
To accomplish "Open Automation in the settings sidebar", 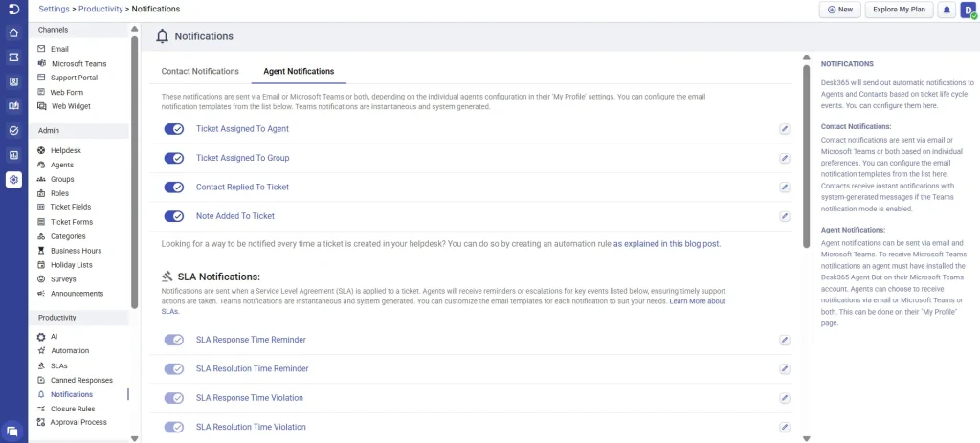I will coord(70,351).
